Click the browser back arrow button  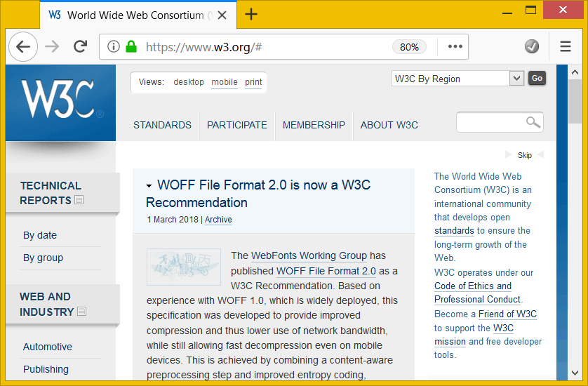click(22, 47)
